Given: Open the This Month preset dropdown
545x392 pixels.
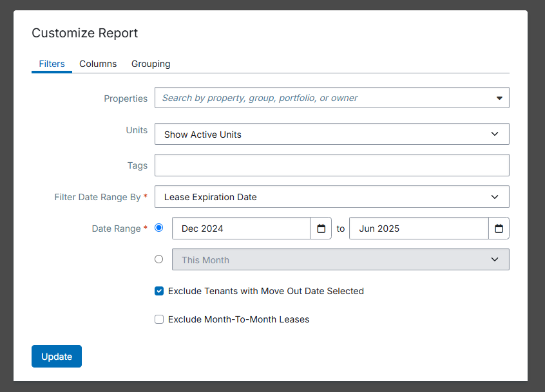Looking at the screenshot, I should pos(340,259).
